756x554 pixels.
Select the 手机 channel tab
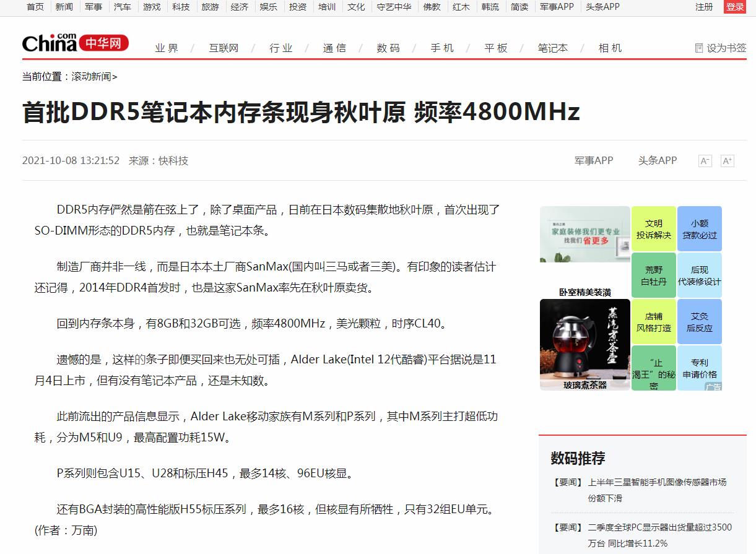[x=442, y=48]
